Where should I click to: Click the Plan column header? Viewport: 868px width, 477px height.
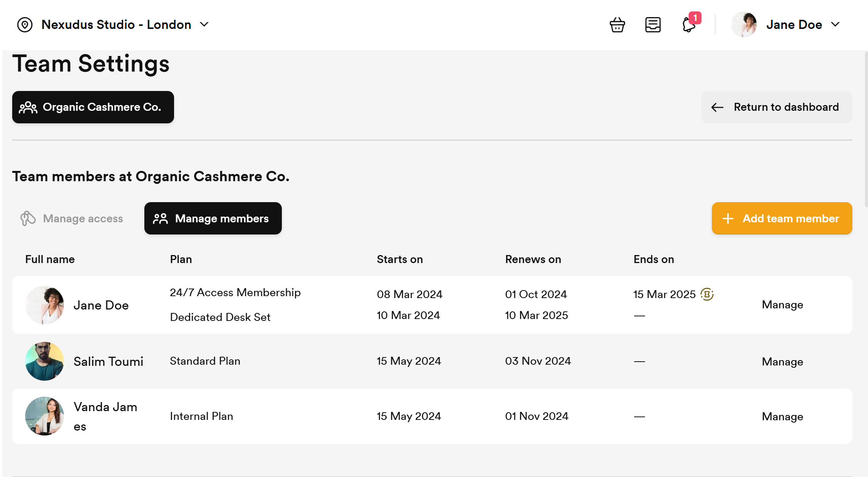point(181,259)
